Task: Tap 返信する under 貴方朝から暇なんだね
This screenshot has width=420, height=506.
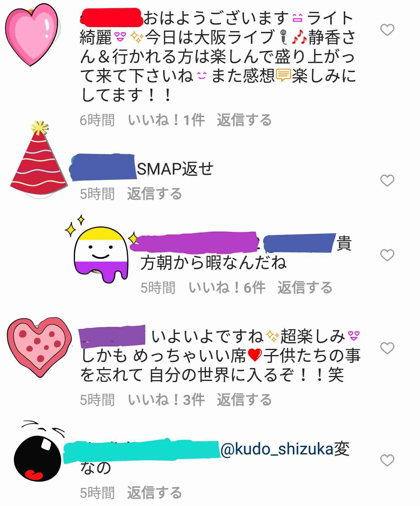Action: pyautogui.click(x=305, y=288)
